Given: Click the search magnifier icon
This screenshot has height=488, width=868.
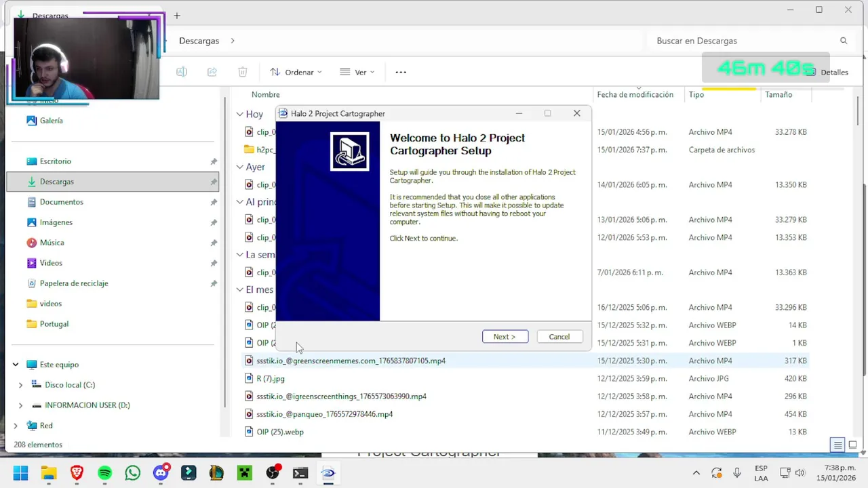Looking at the screenshot, I should click(844, 41).
